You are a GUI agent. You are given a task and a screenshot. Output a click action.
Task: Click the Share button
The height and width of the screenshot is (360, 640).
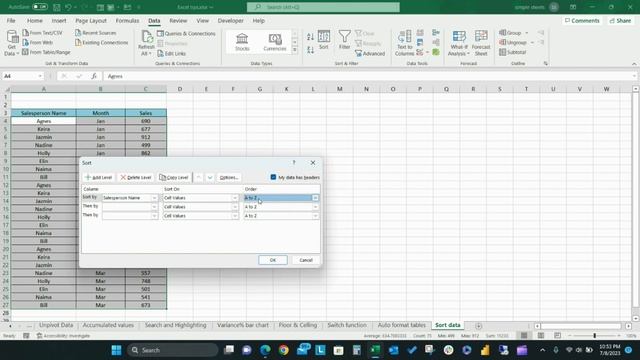click(x=620, y=20)
